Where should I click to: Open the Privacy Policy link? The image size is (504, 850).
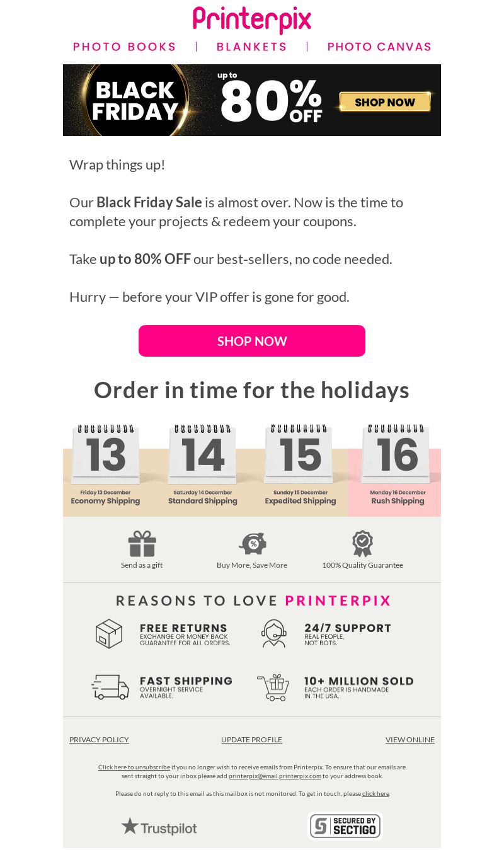coord(99,740)
